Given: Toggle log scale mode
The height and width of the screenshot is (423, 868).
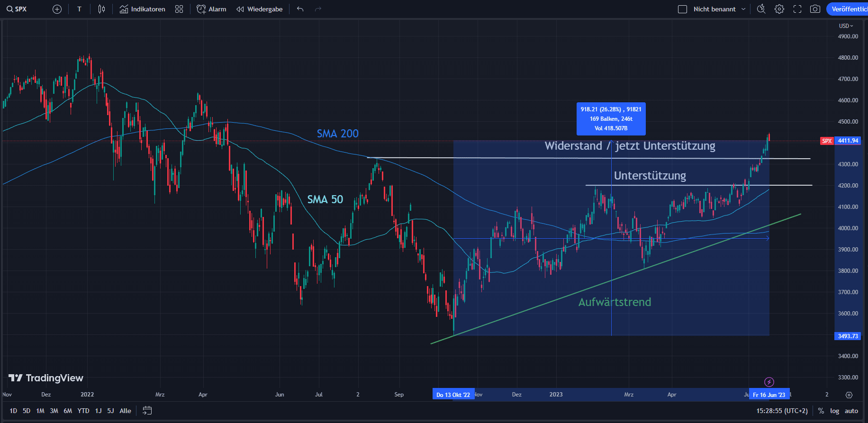Looking at the screenshot, I should [835, 411].
